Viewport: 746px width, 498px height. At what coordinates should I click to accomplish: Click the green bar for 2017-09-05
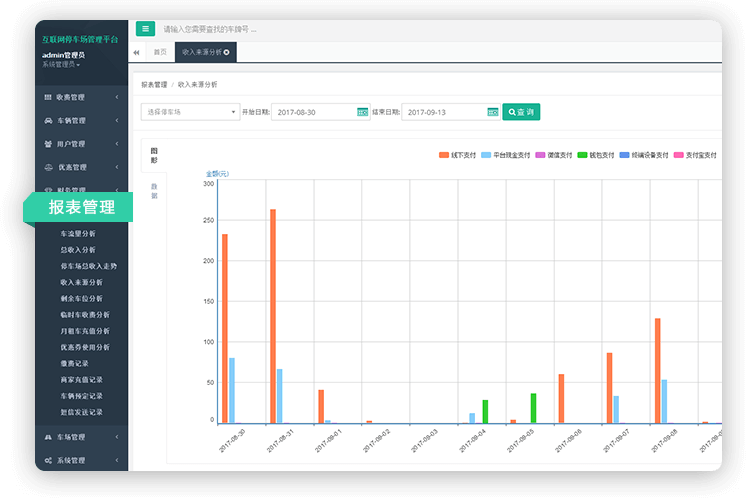coord(533,408)
